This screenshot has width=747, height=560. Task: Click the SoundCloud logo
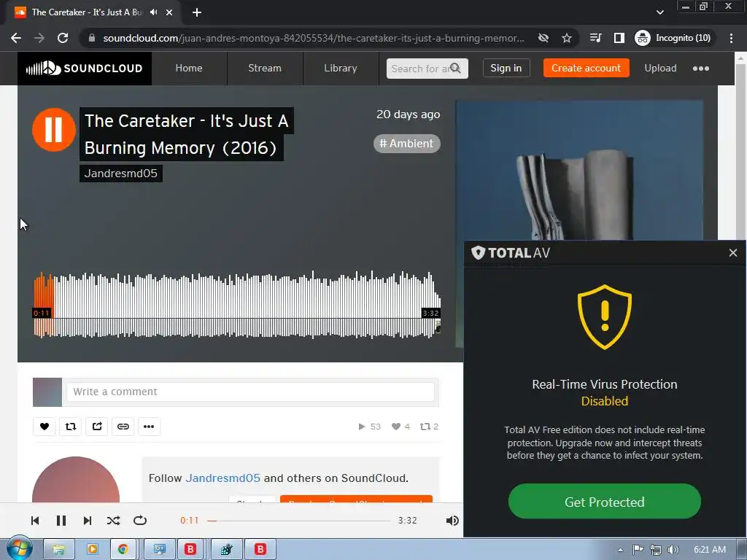[85, 69]
